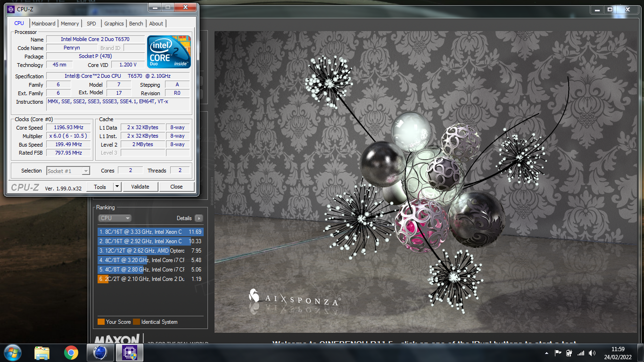Select ranking entry 4C/8T @ 2.80 GHz
This screenshot has height=362, width=644.
pyautogui.click(x=150, y=269)
